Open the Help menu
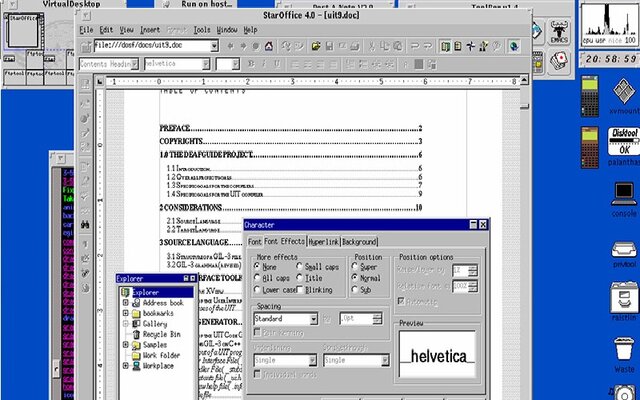 tap(250, 30)
